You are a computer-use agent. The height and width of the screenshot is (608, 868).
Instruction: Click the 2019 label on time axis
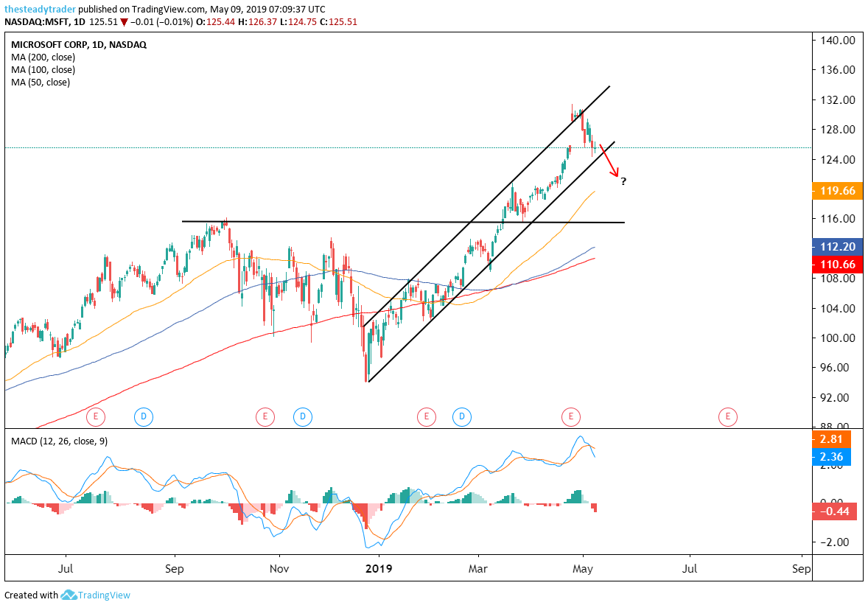point(379,569)
